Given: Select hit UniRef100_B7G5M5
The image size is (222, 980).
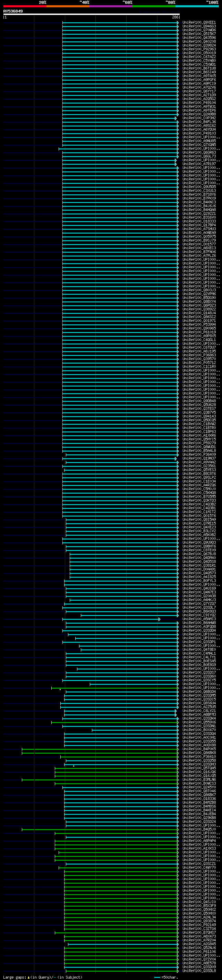Looking at the screenshot, I should pyautogui.click(x=199, y=496).
